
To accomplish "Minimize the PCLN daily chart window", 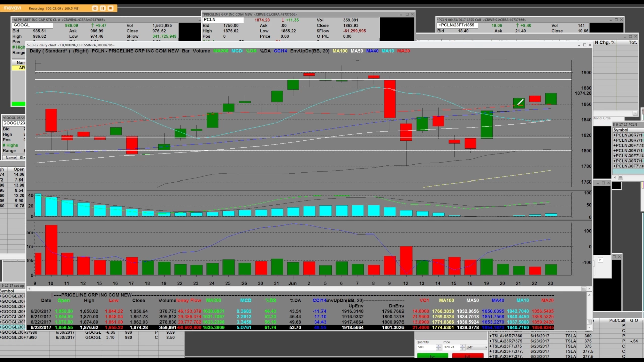I will click(578, 45).
